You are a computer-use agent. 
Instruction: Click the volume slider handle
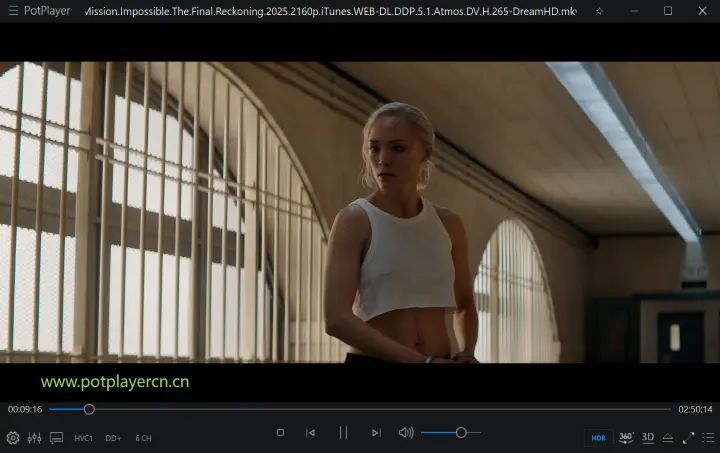pos(461,433)
